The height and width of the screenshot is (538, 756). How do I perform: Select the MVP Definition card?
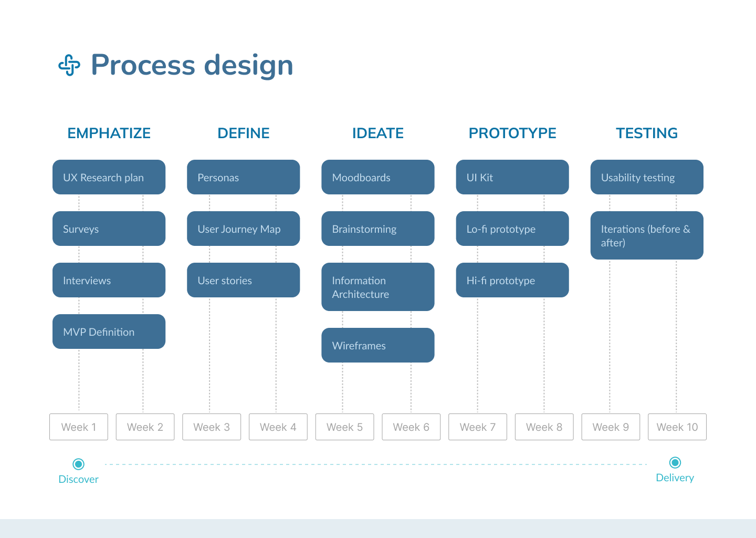pos(109,332)
